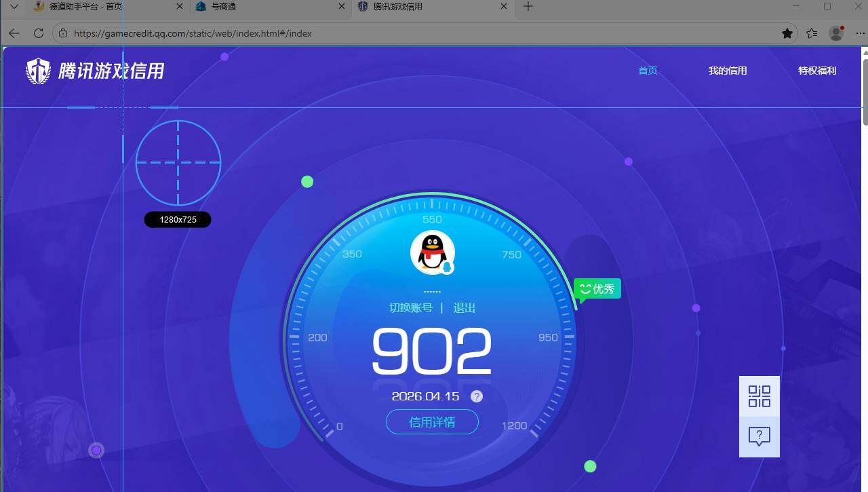Open the browser profile icon

tap(835, 33)
